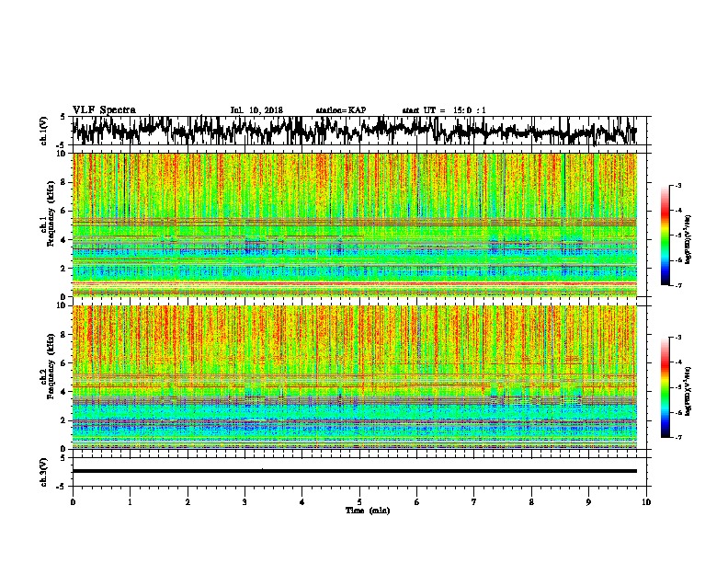Screen dimensions: 728x563
Task: Click the "-7" label on ch.2 colorbar
Action: click(x=678, y=437)
